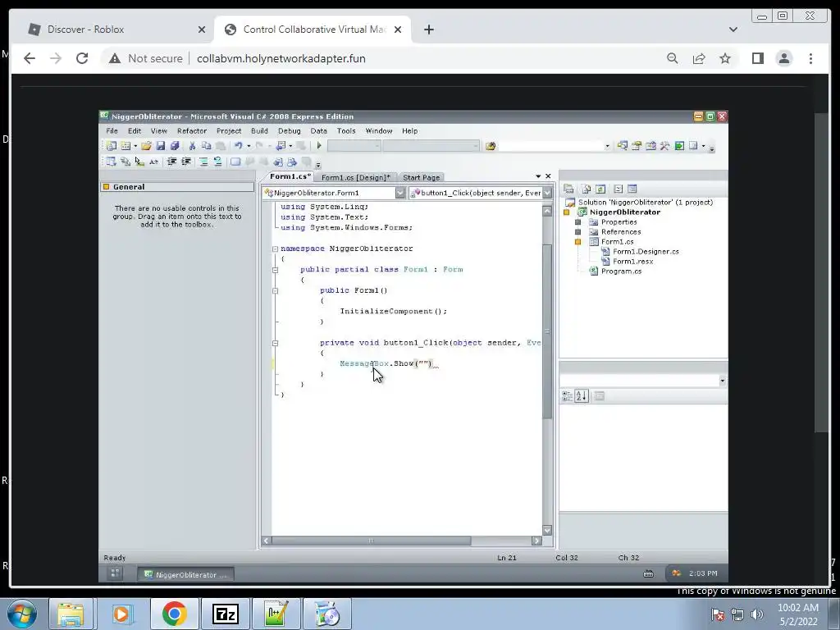Click the Increase Indent icon
840x630 pixels.
point(186,162)
